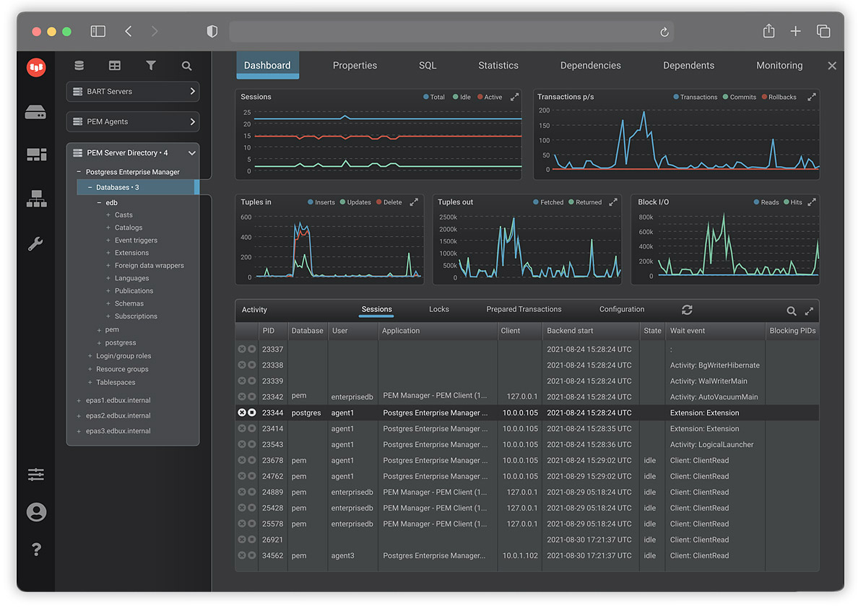866x616 pixels.
Task: Switch to the Properties tab
Action: 355,66
